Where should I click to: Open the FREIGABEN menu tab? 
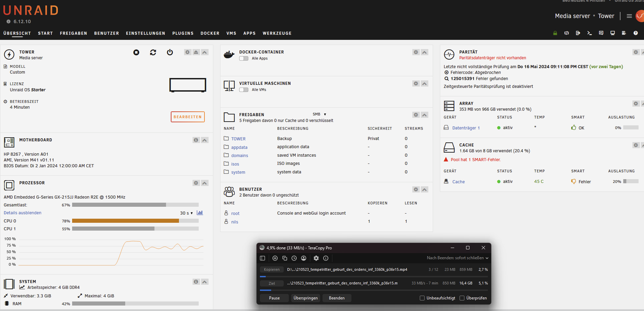pos(73,33)
